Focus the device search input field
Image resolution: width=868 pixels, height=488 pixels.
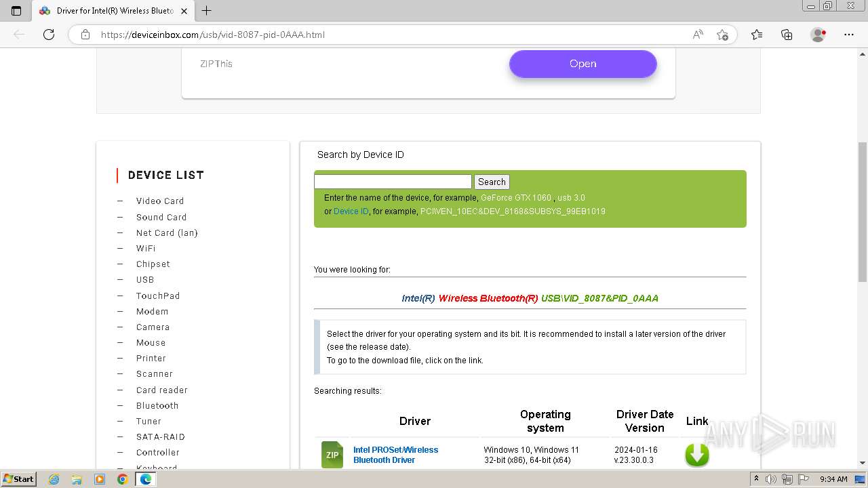[x=393, y=182]
